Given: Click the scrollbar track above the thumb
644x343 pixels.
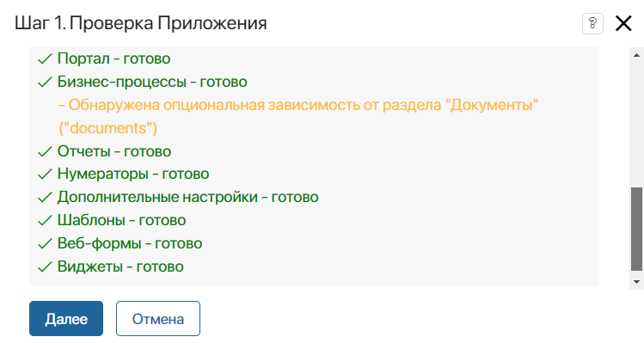Looking at the screenshot, I should [x=636, y=125].
